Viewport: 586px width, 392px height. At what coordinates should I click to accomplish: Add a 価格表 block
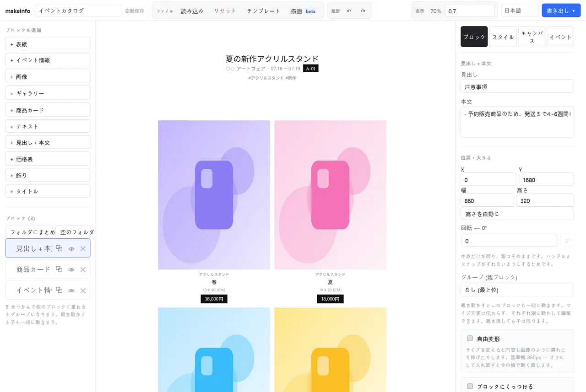[48, 159]
